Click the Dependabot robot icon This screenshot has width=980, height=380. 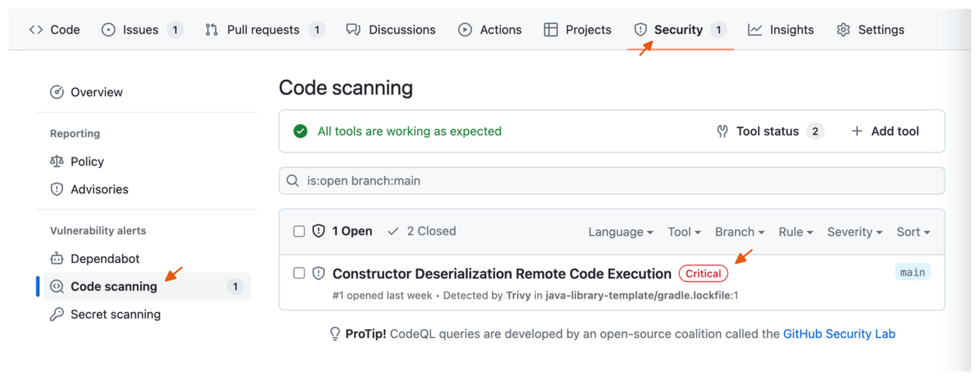57,259
